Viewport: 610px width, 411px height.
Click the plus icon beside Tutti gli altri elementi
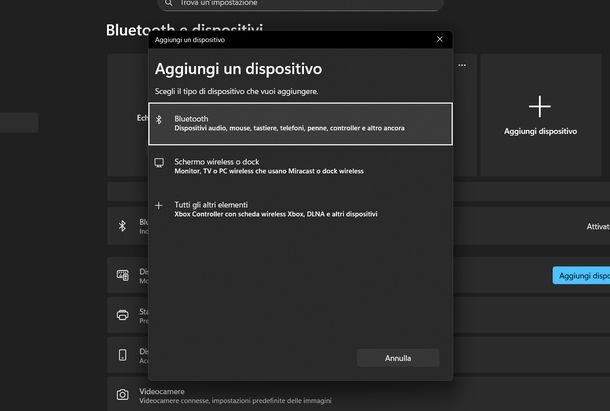click(159, 206)
